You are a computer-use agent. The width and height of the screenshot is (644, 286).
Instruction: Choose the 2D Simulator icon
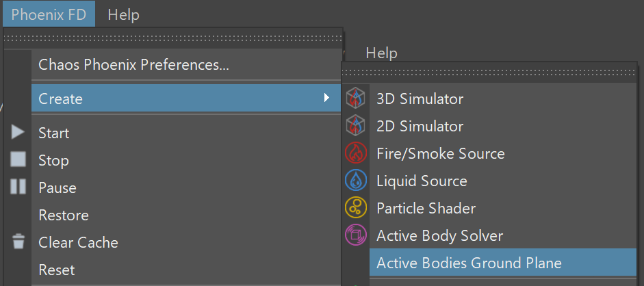355,126
